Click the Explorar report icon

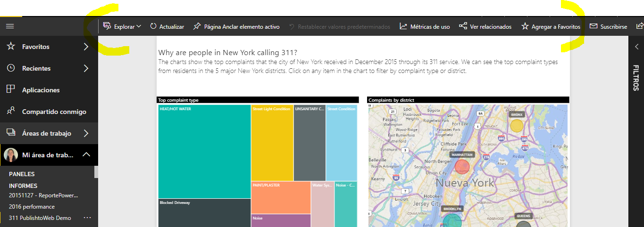107,26
